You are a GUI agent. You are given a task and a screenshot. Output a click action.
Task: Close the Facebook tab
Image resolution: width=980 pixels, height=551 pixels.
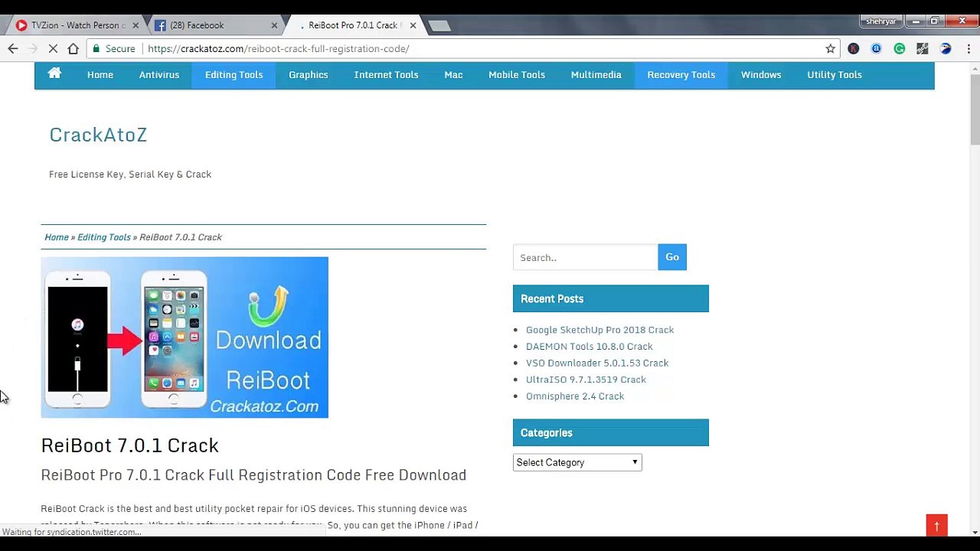[274, 25]
